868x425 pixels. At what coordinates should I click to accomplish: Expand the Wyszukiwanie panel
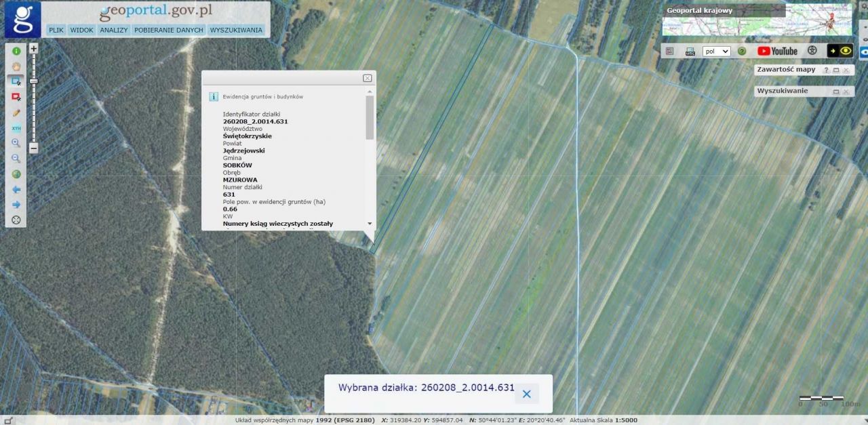click(836, 92)
